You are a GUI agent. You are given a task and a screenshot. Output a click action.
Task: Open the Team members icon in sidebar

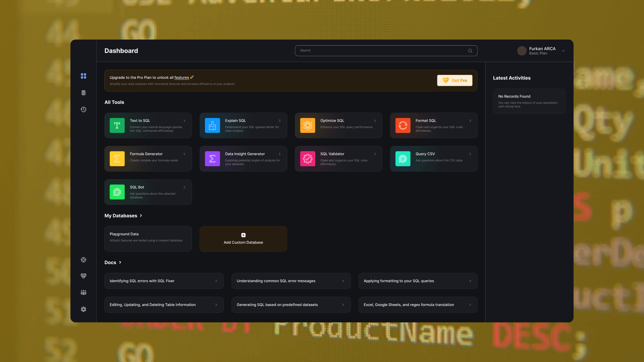click(x=84, y=293)
